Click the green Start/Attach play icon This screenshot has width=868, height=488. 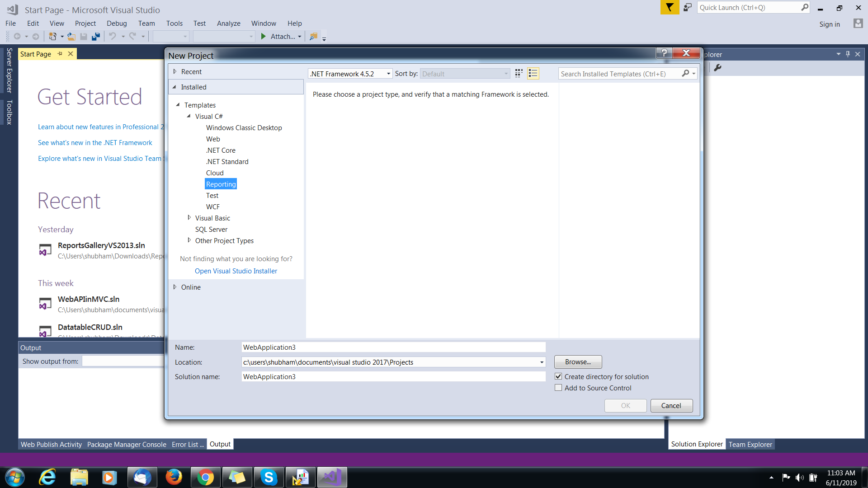[264, 36]
